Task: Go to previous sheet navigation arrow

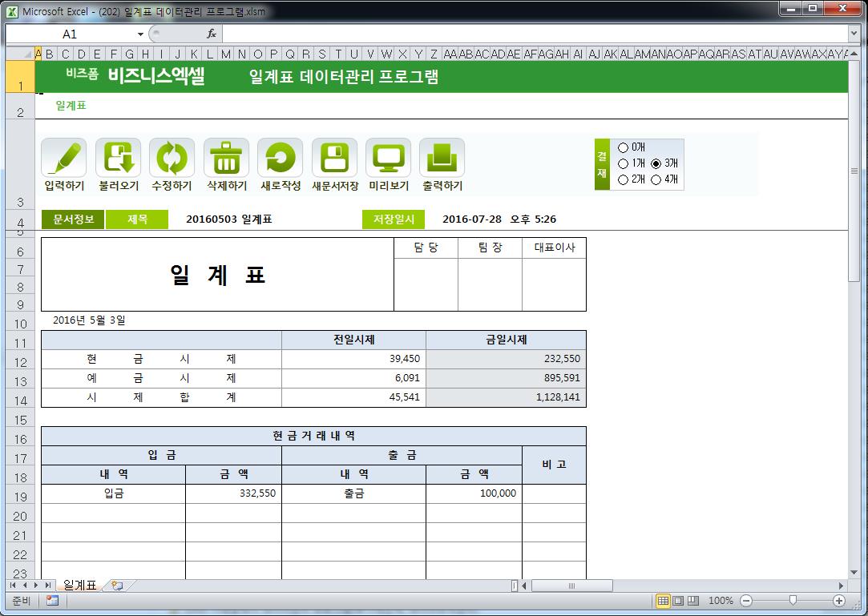Action: [24, 585]
